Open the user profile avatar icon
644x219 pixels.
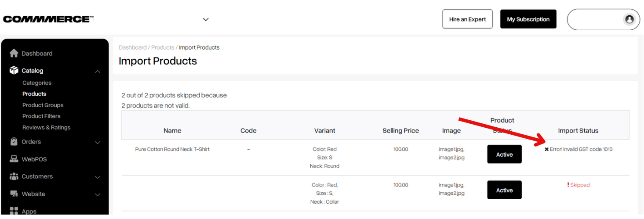click(x=629, y=19)
